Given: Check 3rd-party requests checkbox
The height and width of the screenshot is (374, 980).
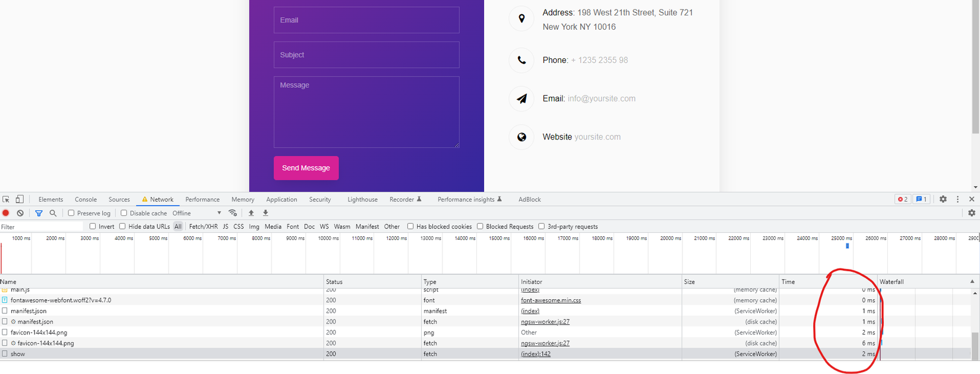Looking at the screenshot, I should (x=542, y=226).
